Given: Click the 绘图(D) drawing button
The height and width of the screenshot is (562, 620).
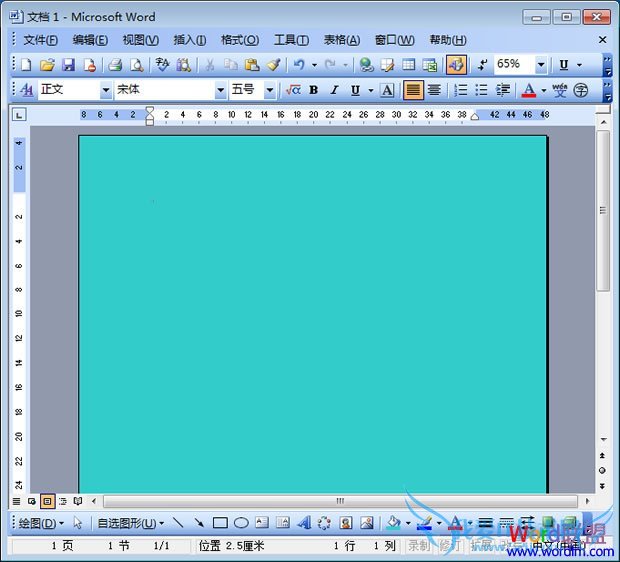Looking at the screenshot, I should 41,523.
